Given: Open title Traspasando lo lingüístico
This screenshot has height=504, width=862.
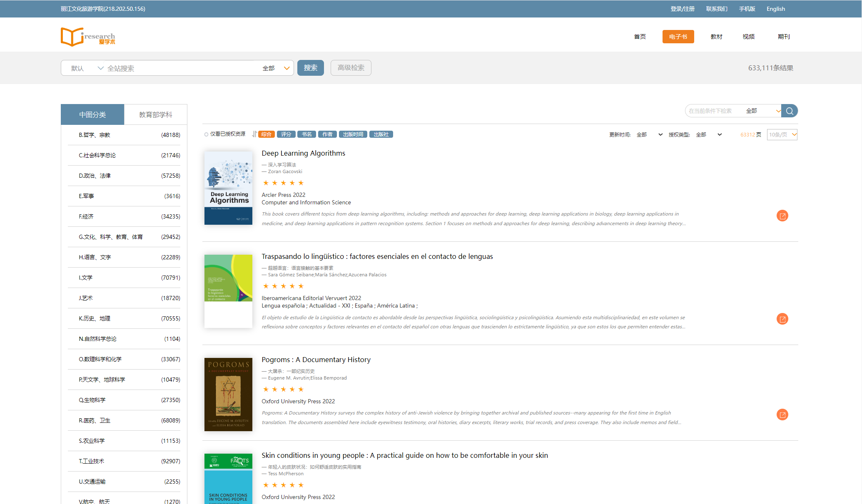Looking at the screenshot, I should 377,256.
